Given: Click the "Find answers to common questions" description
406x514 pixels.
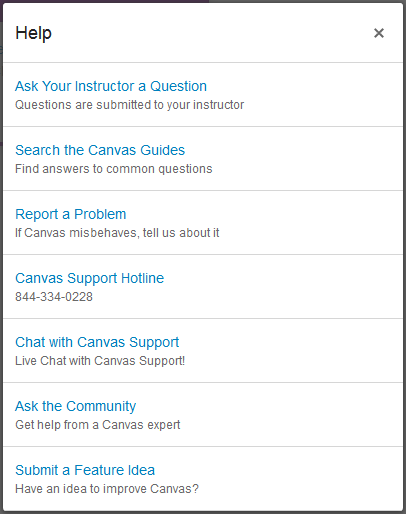Looking at the screenshot, I should [x=114, y=169].
